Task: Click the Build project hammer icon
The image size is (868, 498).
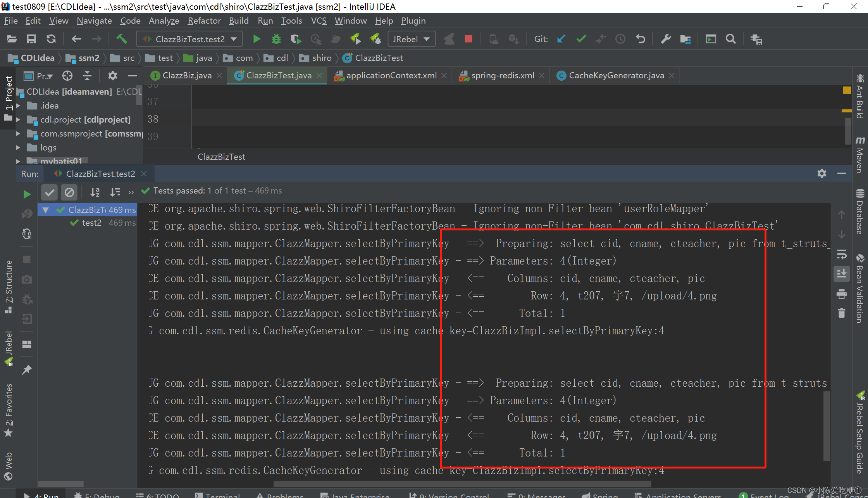Action: tap(122, 39)
